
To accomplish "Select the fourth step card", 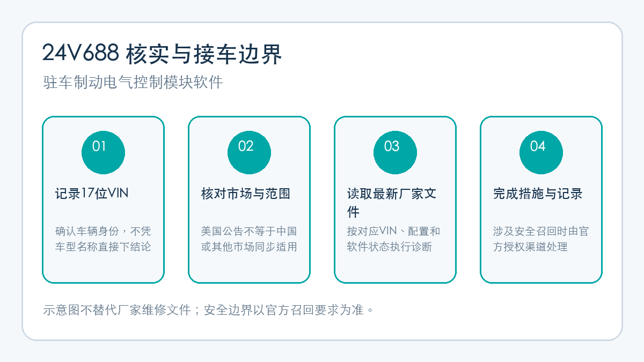I will coord(541,200).
